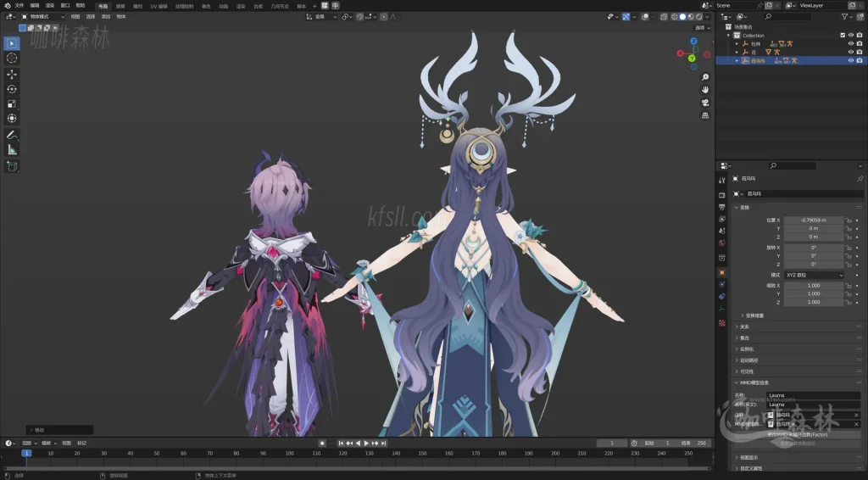Toggle X-ray in viewport header
This screenshot has height=480, width=868.
tap(664, 17)
